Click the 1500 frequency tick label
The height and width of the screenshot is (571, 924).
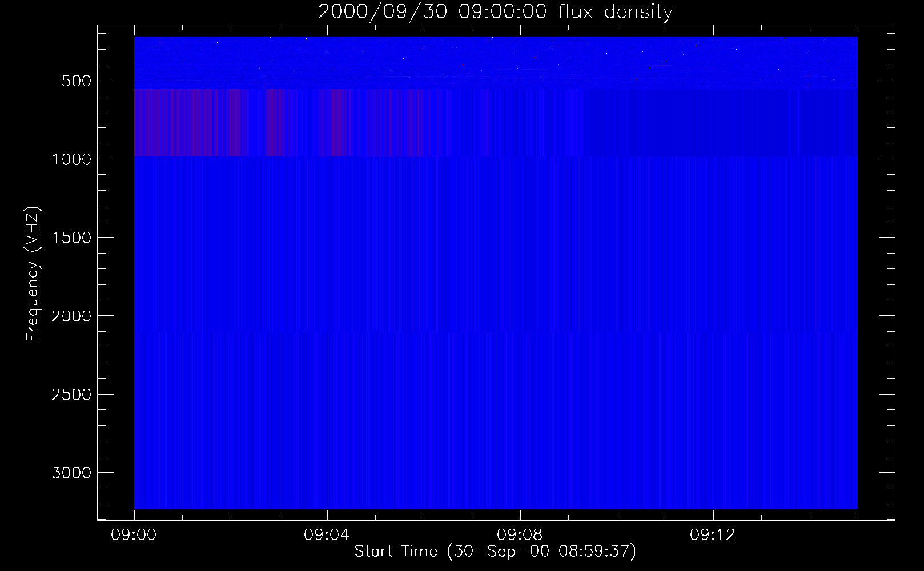pyautogui.click(x=71, y=238)
